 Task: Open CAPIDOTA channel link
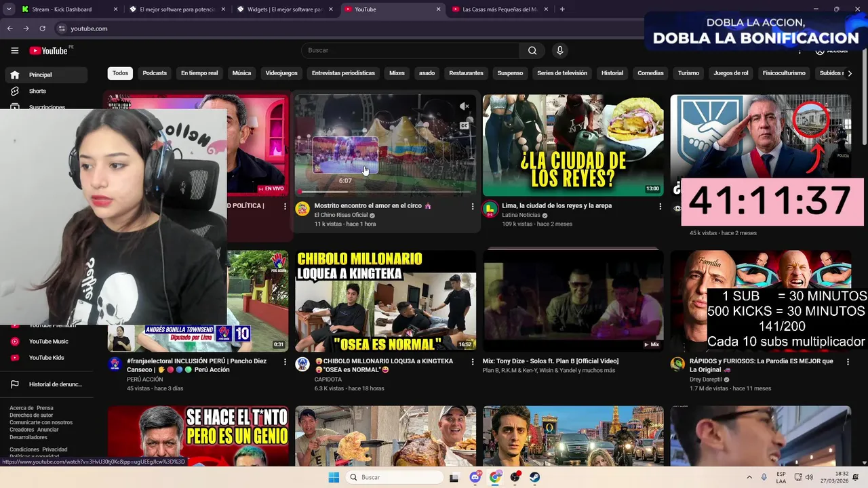coord(328,380)
